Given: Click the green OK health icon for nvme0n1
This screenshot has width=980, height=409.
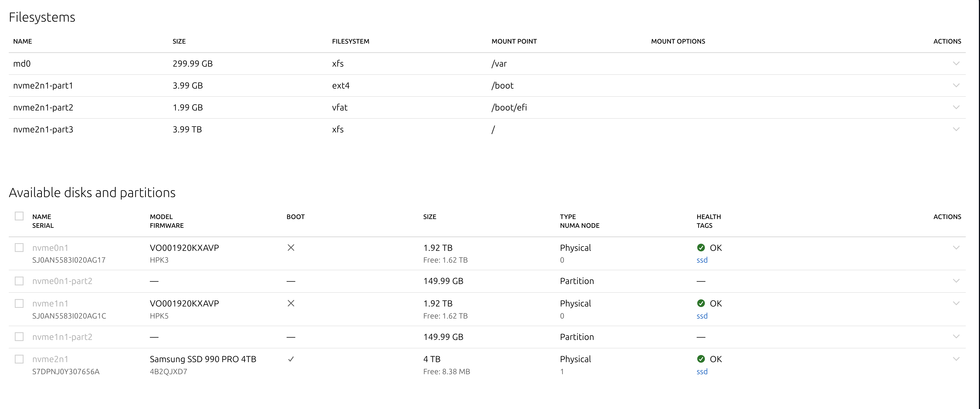Looking at the screenshot, I should [x=701, y=248].
